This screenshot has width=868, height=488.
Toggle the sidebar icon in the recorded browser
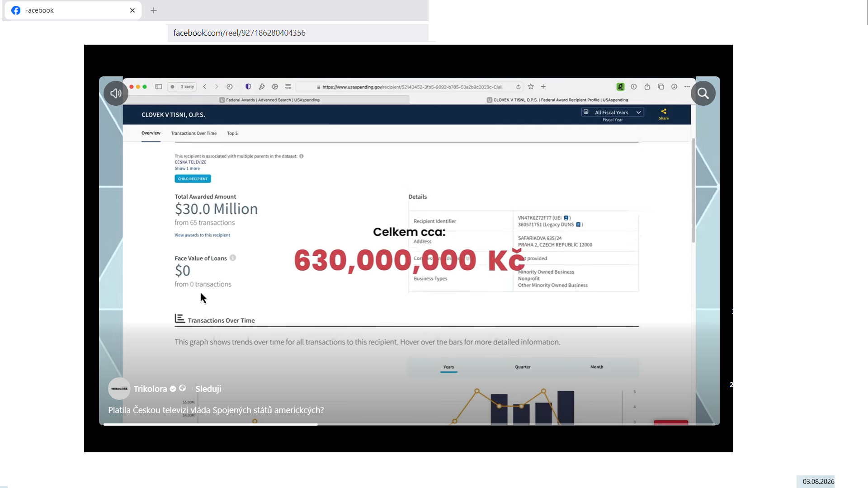159,87
